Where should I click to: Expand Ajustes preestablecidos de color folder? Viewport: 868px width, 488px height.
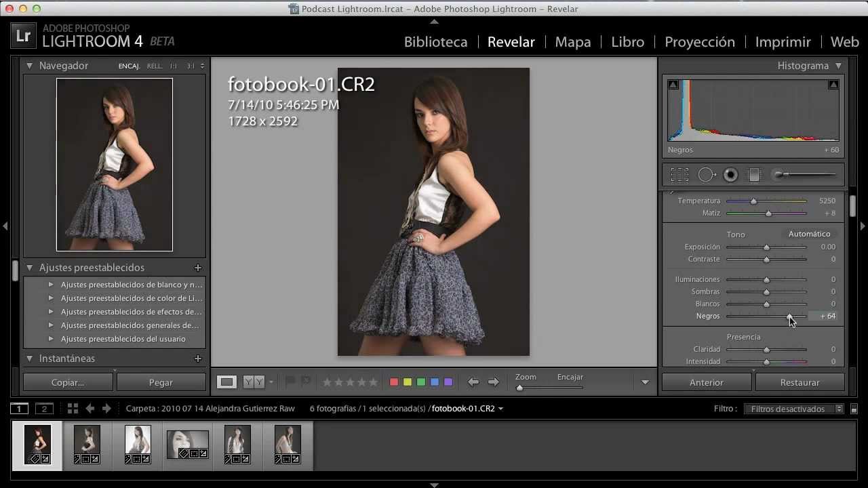pos(51,298)
